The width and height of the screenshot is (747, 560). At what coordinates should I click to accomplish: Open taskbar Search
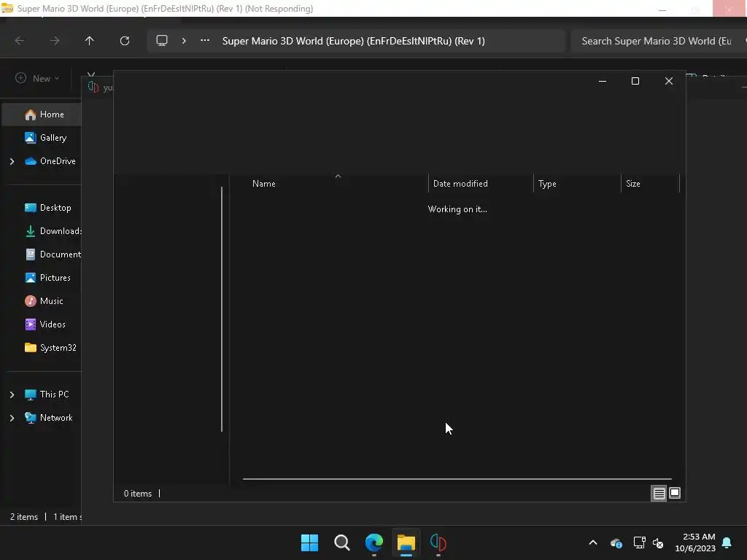click(342, 542)
